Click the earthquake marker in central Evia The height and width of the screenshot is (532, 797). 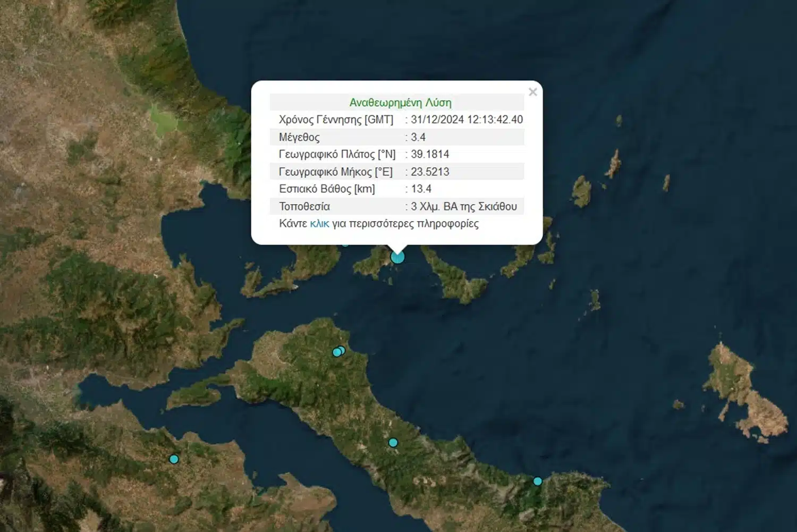pos(393,443)
